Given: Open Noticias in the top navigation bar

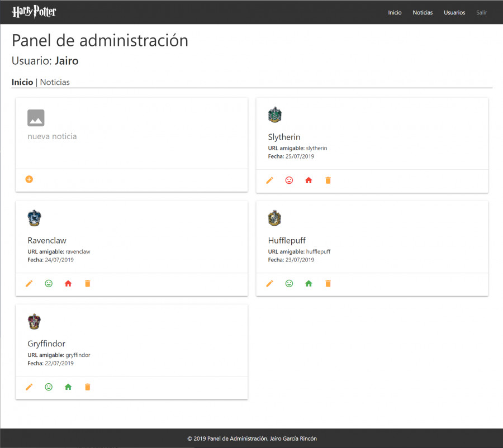Looking at the screenshot, I should click(423, 12).
